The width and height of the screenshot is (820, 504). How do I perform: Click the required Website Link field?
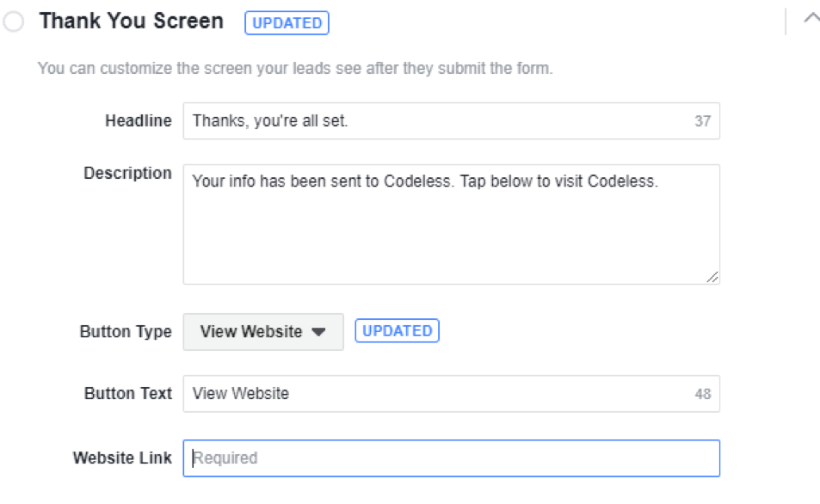tap(451, 458)
